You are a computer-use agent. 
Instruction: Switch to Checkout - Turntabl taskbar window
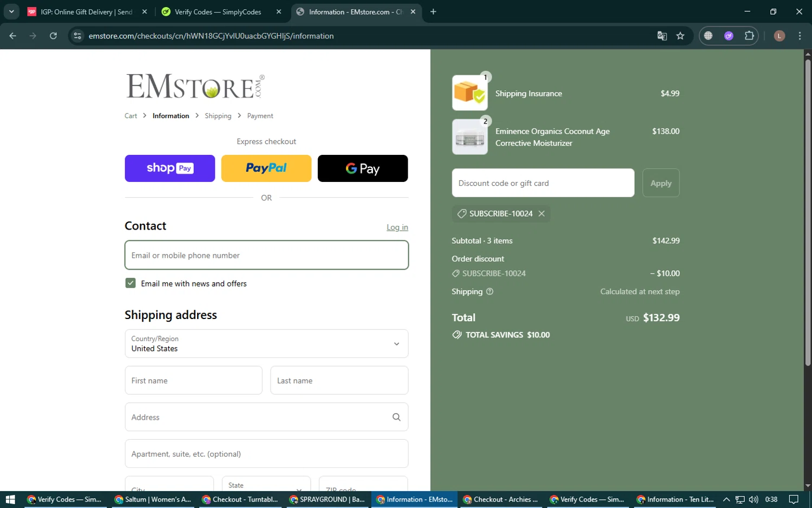240,499
